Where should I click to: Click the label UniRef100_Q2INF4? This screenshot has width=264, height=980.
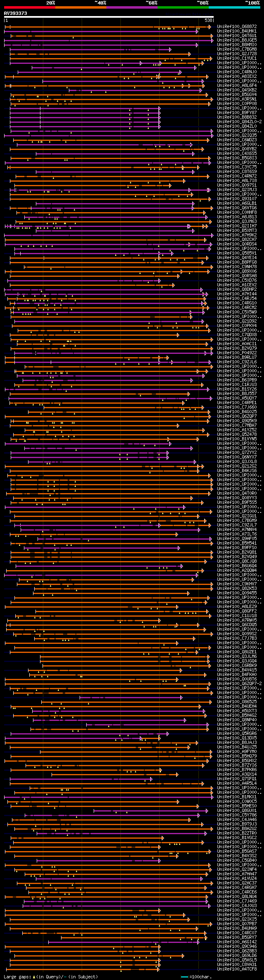tap(237, 870)
